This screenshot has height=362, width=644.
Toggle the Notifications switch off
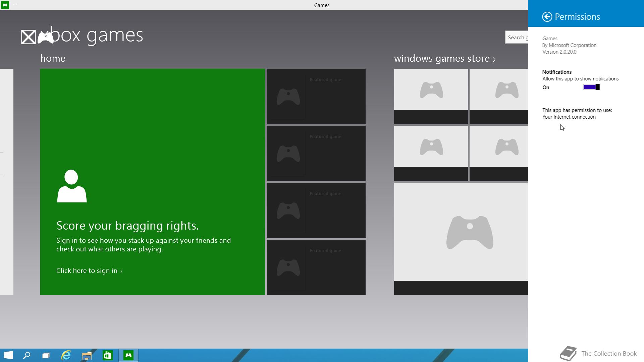coord(591,87)
